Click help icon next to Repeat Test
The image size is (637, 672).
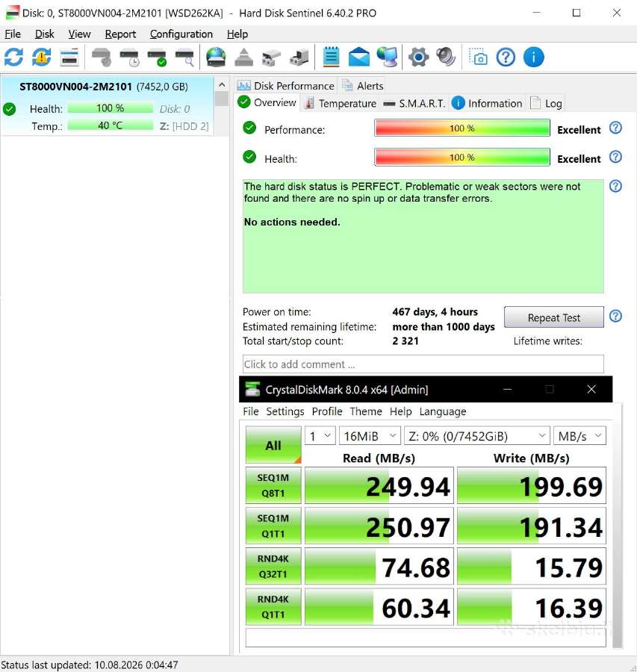pos(615,317)
